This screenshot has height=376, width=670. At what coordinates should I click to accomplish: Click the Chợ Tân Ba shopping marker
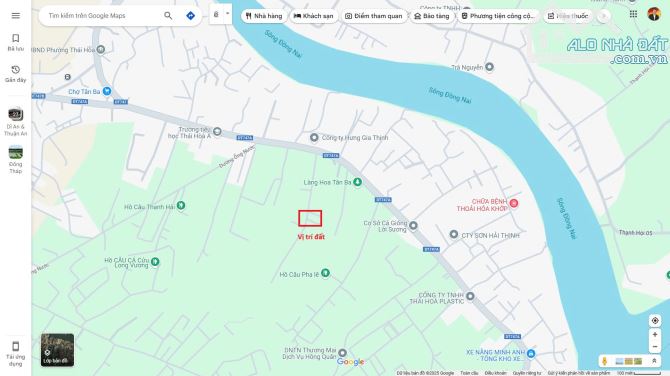click(x=107, y=91)
